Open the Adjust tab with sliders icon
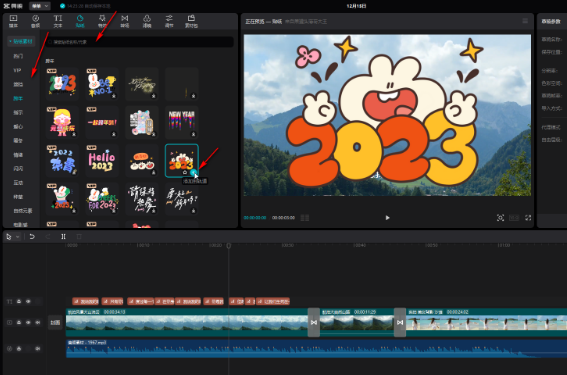Viewport: 567px width, 375px height. 169,21
